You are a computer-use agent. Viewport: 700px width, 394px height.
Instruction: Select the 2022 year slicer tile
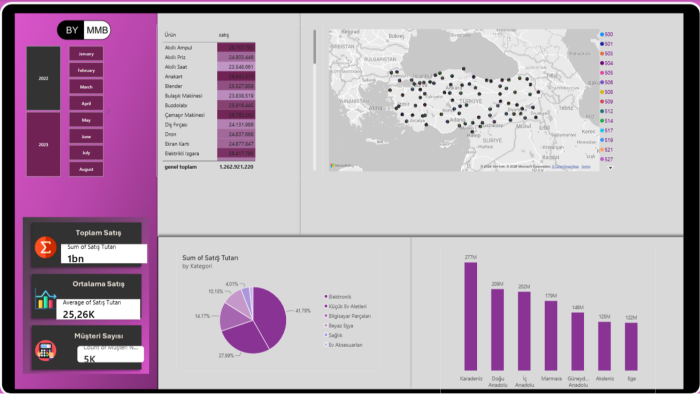[x=43, y=78]
